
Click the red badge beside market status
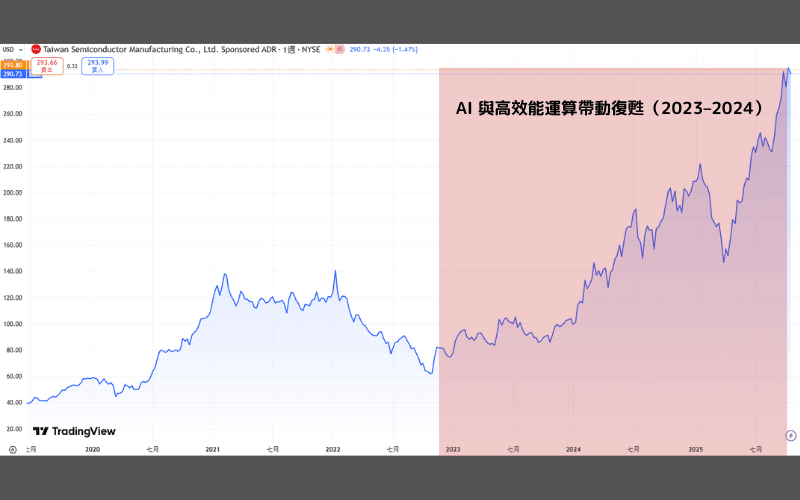point(340,49)
